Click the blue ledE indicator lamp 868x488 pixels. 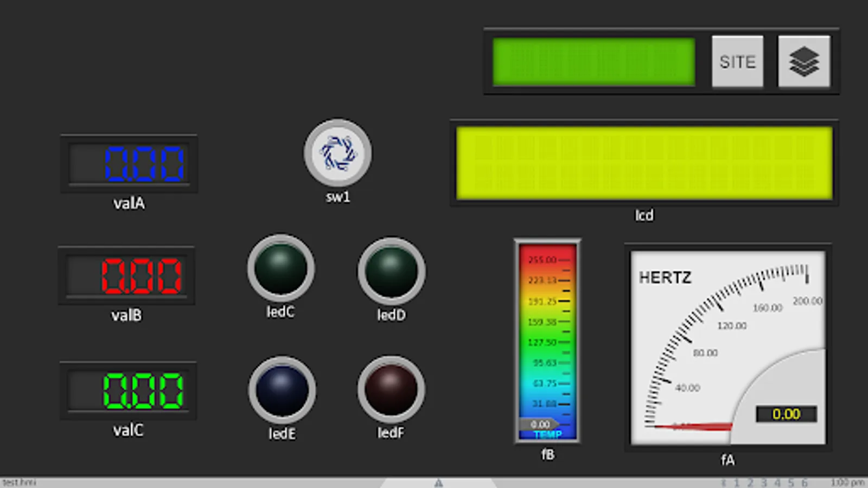click(282, 390)
